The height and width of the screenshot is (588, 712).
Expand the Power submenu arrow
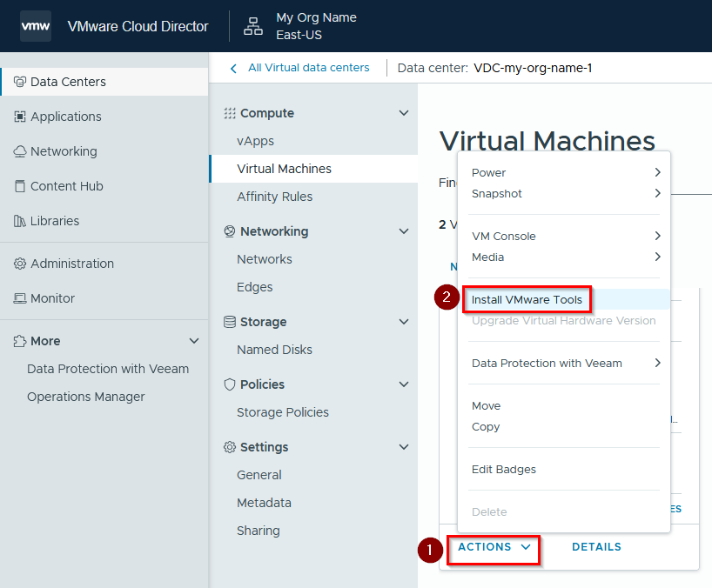tap(657, 172)
